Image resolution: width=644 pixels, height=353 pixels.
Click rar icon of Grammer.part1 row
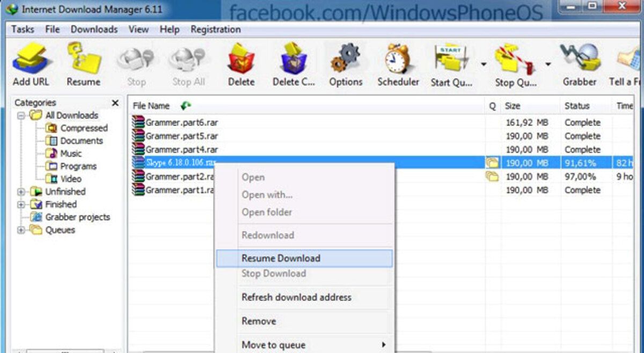pyautogui.click(x=138, y=189)
